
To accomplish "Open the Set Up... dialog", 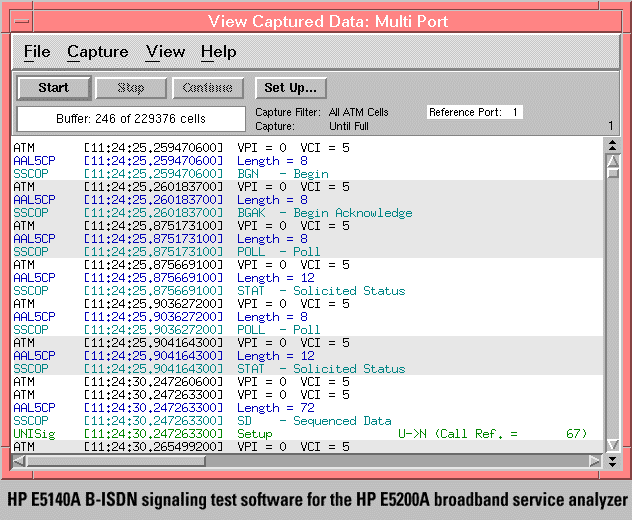I will (291, 88).
